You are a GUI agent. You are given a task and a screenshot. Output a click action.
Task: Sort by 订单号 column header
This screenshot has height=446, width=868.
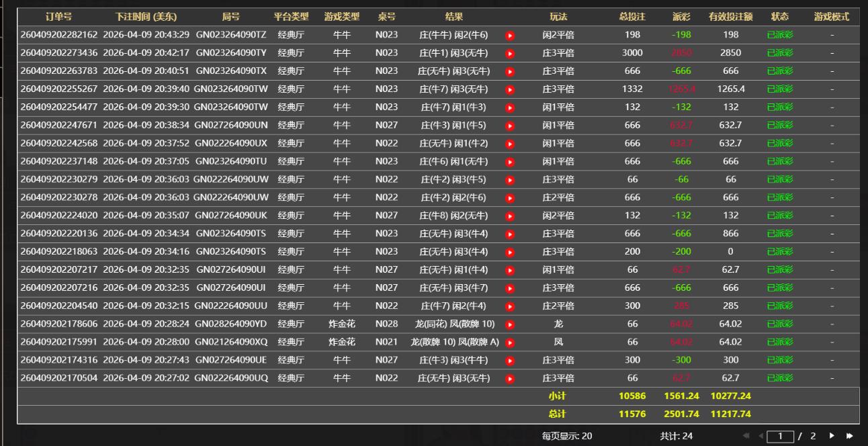pos(58,17)
